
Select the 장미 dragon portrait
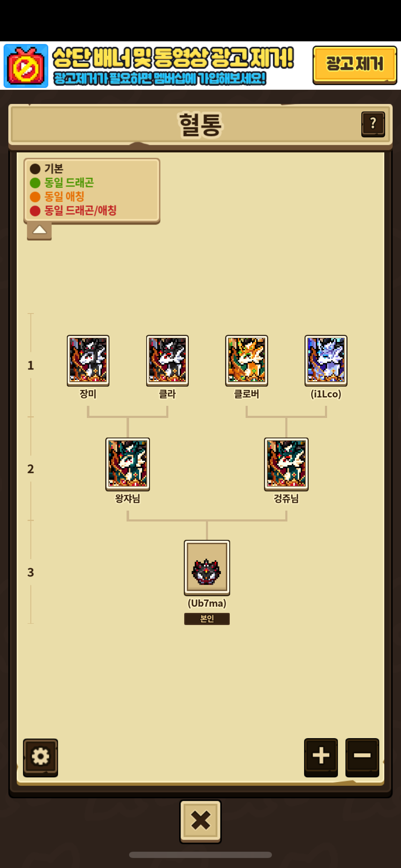coord(88,360)
